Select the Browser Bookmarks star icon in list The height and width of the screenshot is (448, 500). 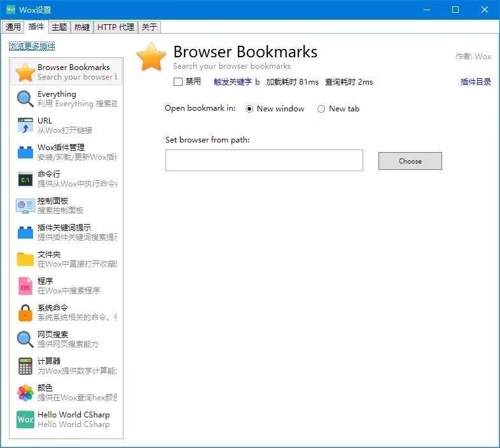[25, 72]
